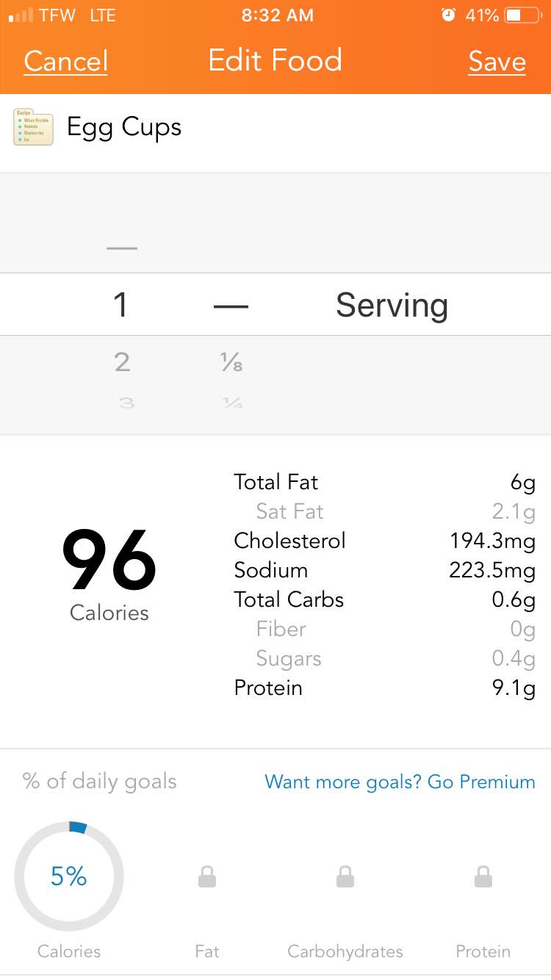Save the edited food entry
Image resolution: width=551 pixels, height=980 pixels.
[497, 62]
